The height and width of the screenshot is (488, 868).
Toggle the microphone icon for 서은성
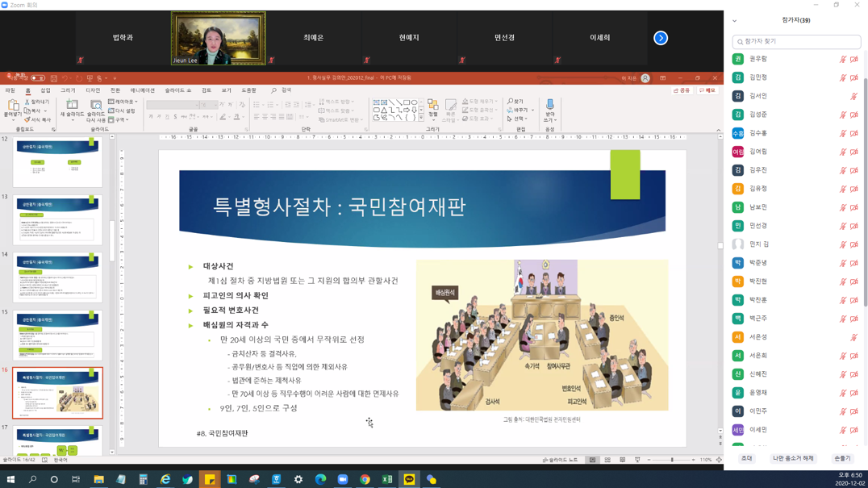[854, 337]
